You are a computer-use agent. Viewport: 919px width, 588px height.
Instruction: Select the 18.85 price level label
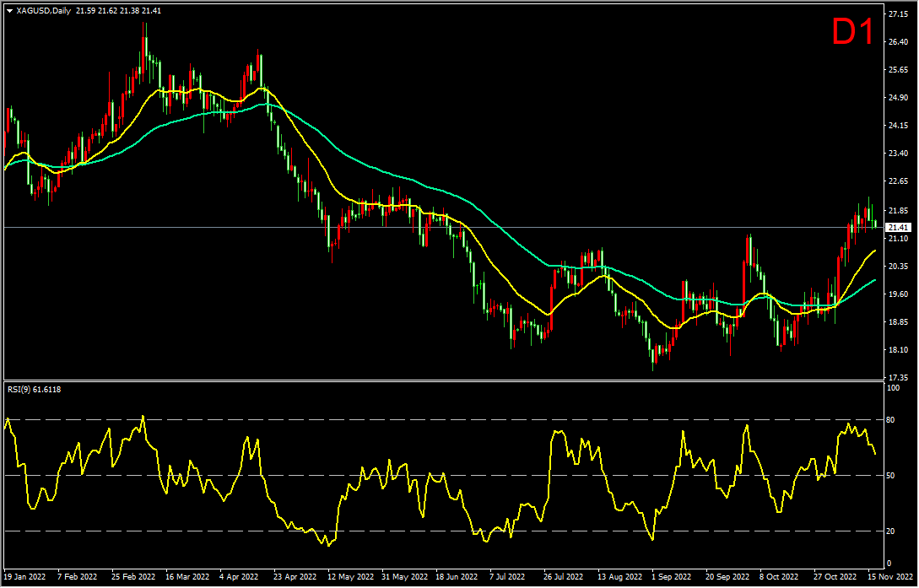pos(898,322)
